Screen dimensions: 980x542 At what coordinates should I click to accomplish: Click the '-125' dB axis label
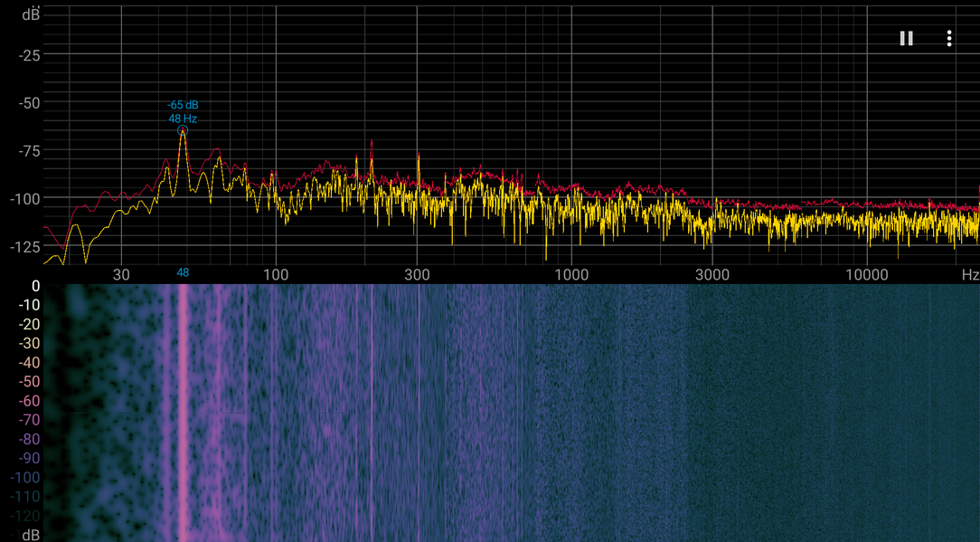coord(25,247)
